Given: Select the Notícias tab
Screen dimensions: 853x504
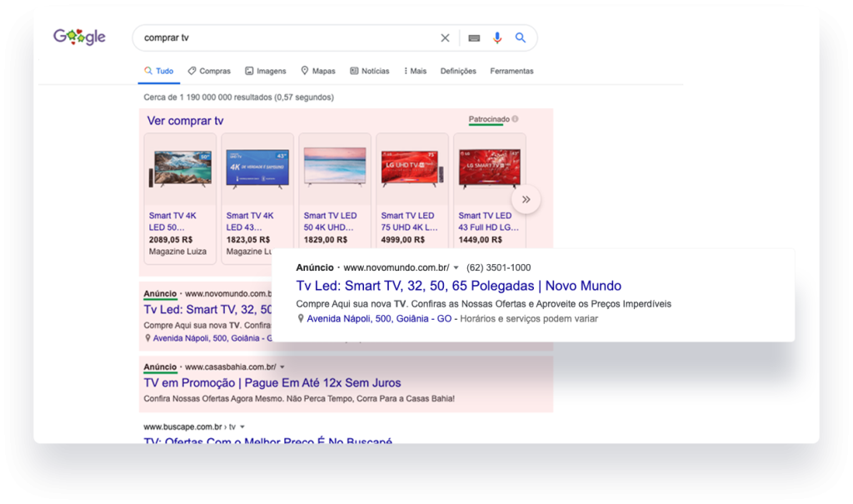Looking at the screenshot, I should 370,71.
